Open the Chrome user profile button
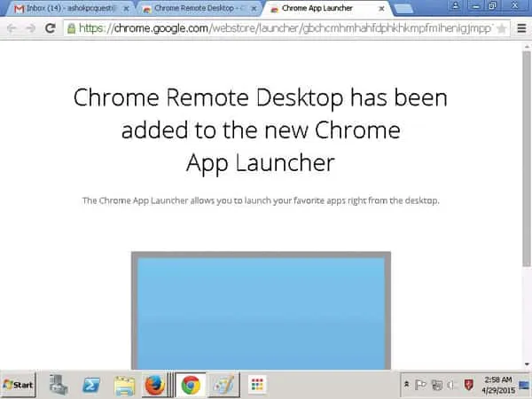This screenshot has width=532, height=399. [x=456, y=5]
